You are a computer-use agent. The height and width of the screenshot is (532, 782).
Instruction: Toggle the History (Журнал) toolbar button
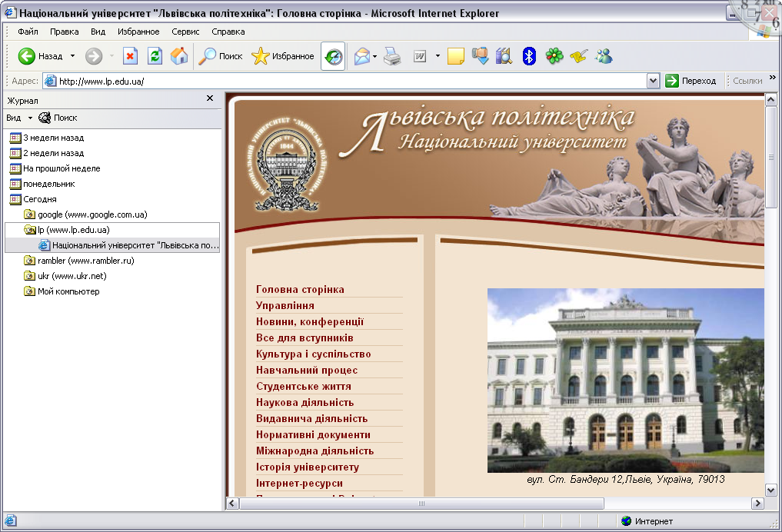tap(333, 56)
